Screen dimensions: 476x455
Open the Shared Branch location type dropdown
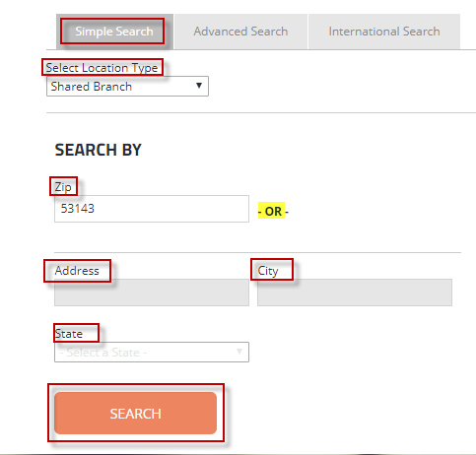pos(127,87)
